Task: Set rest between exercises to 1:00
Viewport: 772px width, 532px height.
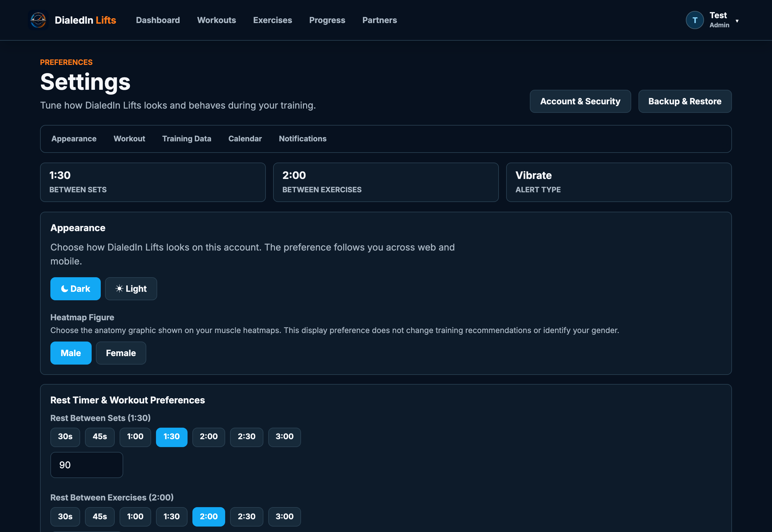Action: pyautogui.click(x=135, y=517)
